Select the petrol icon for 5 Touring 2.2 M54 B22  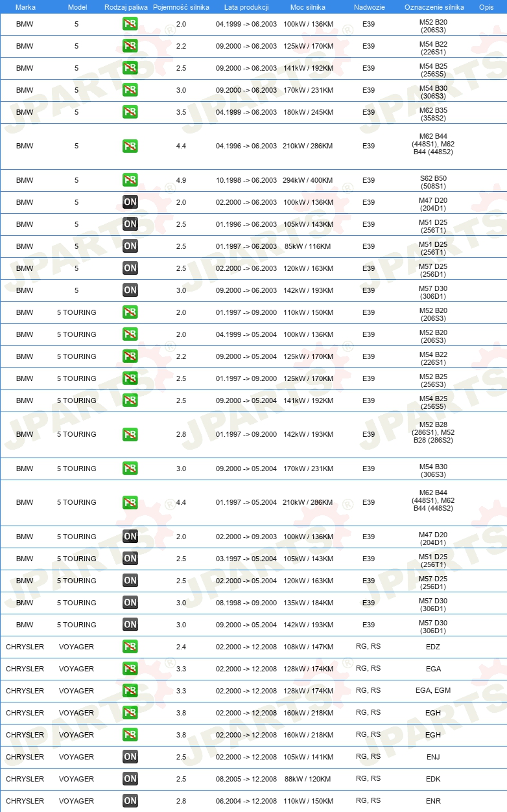coord(130,356)
